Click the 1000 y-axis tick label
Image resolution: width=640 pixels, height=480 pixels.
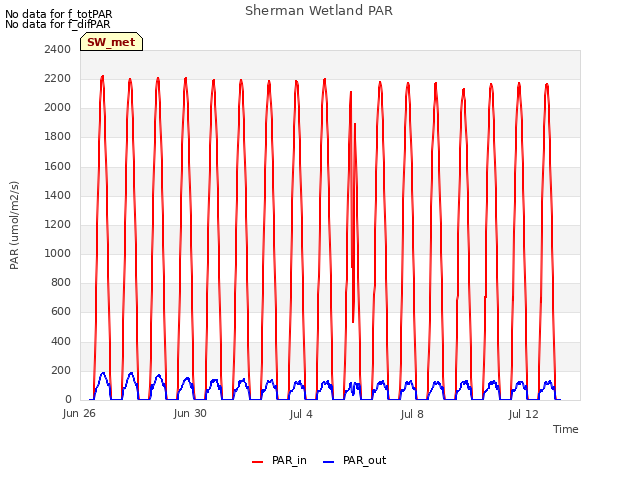(x=58, y=253)
